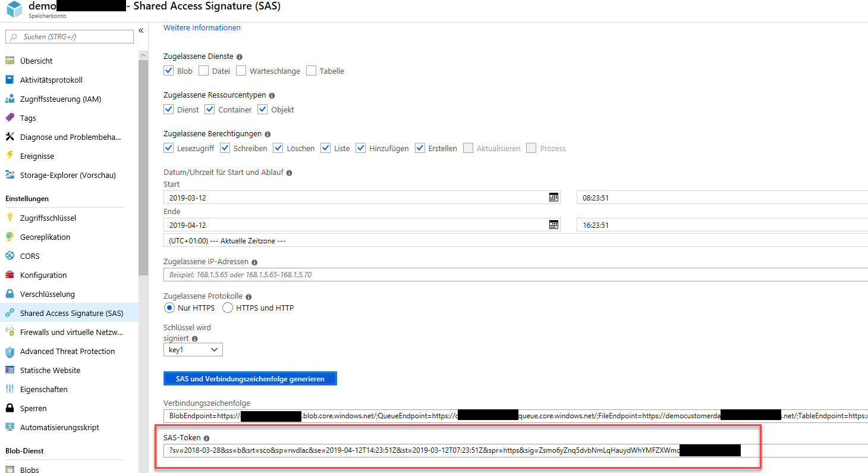This screenshot has height=473, width=868.
Task: Click SAS und Verbindungszeichenfolge generieren button
Action: click(250, 378)
